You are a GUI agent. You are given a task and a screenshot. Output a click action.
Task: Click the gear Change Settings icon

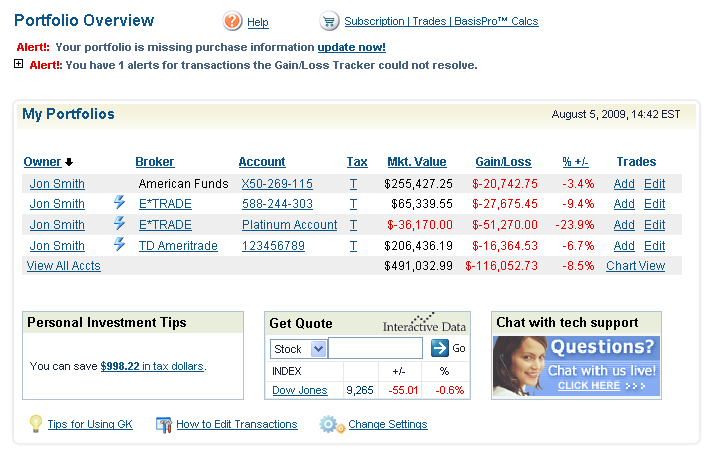coord(332,425)
